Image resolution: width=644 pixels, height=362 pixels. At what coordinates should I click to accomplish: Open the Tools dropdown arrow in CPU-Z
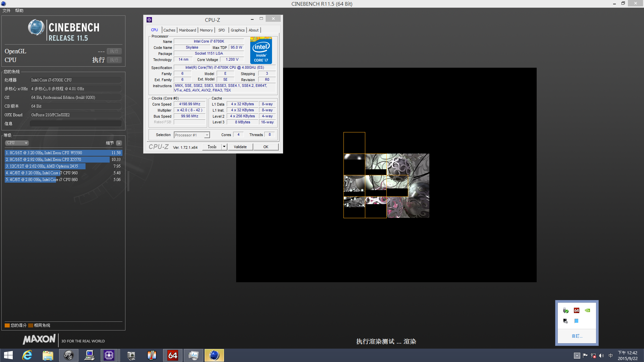click(x=224, y=147)
